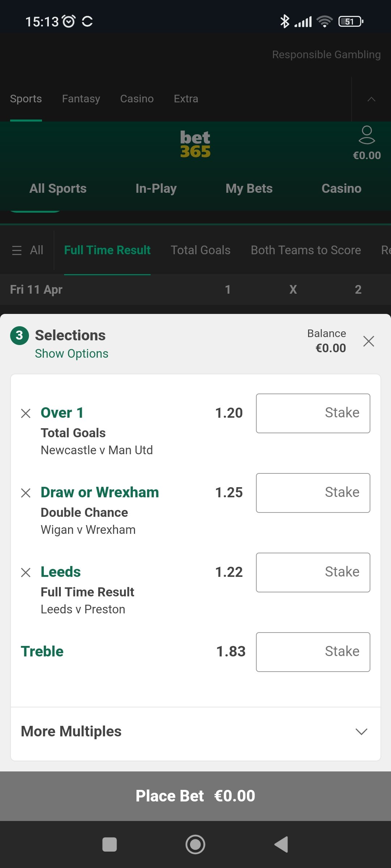
Task: Switch to Both Teams to Score tab
Action: [x=306, y=250]
